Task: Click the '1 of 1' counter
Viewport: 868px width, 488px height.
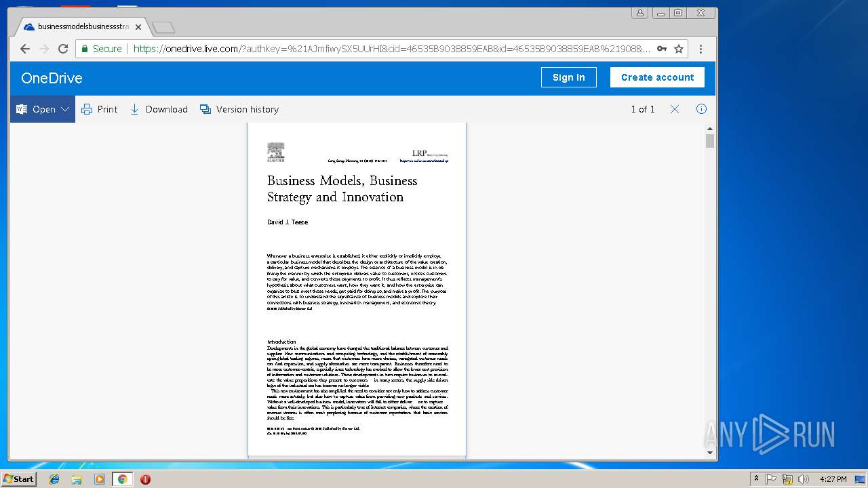Action: tap(643, 109)
